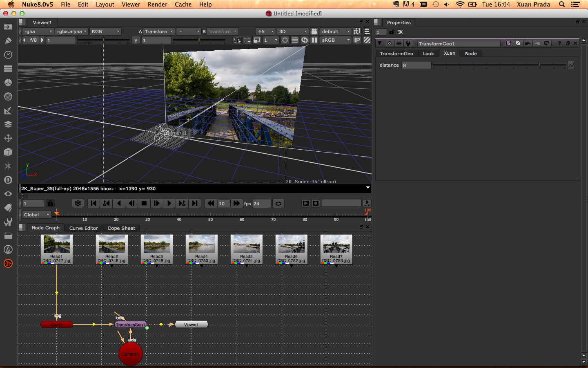Switch to the Curve Editor tab
This screenshot has width=588, height=368.
(x=83, y=228)
